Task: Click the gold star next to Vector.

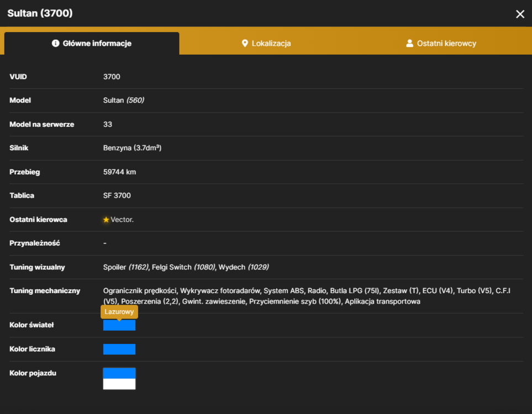Action: pos(106,220)
